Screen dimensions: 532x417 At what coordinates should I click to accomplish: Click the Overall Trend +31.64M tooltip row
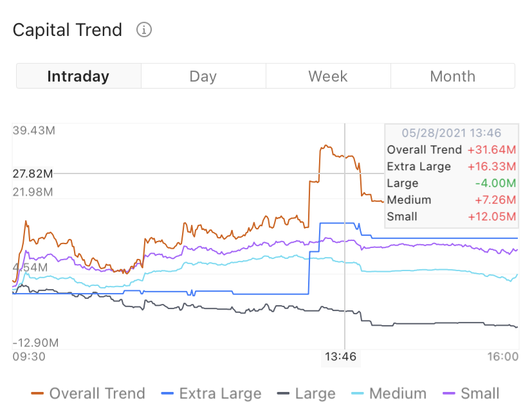coord(451,150)
